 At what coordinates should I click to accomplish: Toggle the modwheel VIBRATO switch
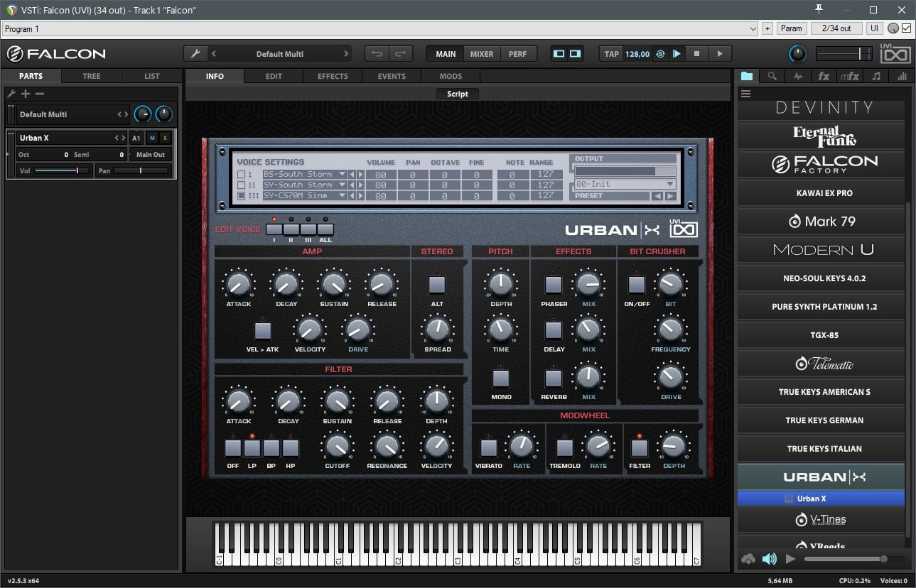click(x=488, y=448)
